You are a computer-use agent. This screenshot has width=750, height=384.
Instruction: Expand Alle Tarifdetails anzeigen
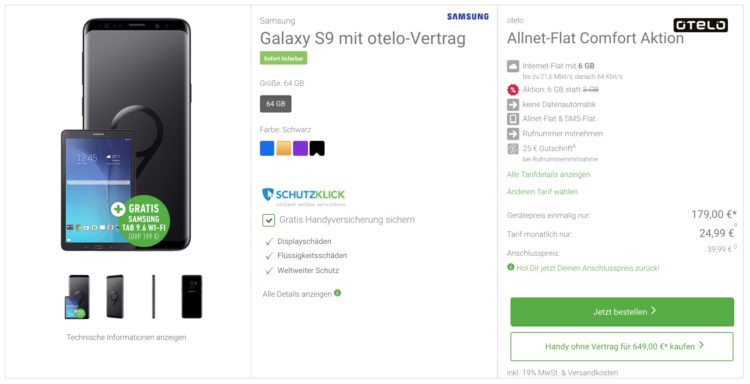(548, 175)
